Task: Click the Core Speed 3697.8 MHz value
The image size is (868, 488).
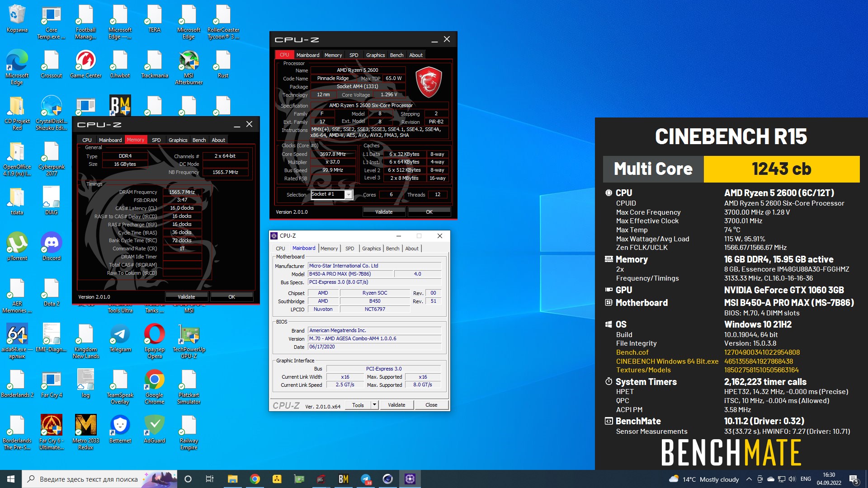Action: point(333,154)
